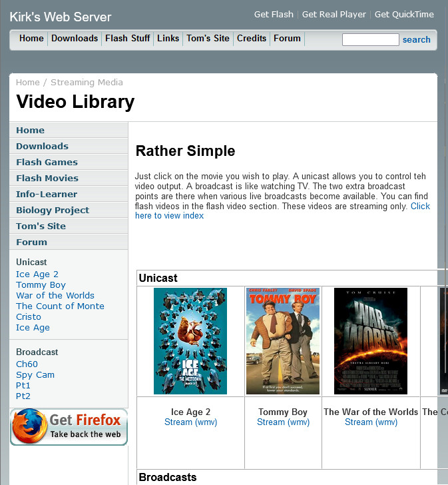This screenshot has height=485, width=448.
Task: Open Info-Learner in the sidebar
Action: pos(47,194)
